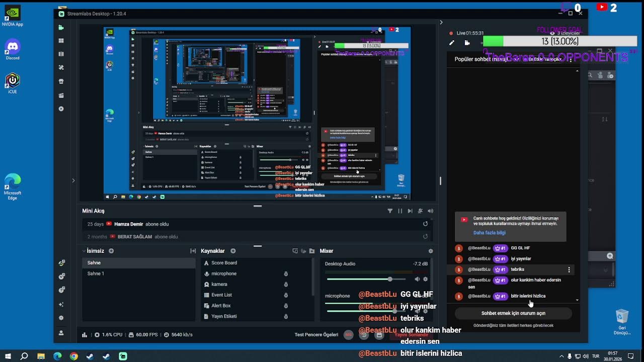Edit stream info with the pencil icon
Screen dimensions: 644x362
(452, 43)
